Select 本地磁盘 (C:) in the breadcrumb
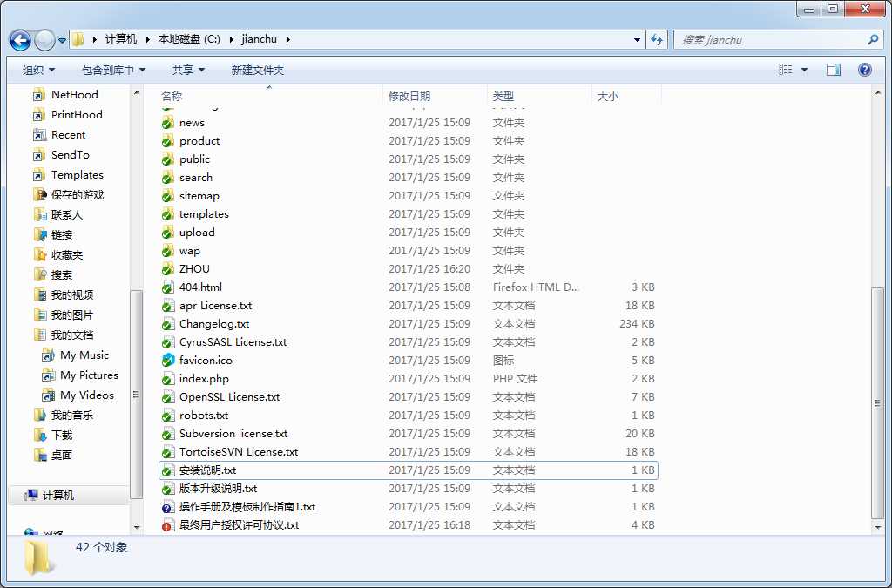Viewport: 892px width, 588px height. tap(189, 39)
